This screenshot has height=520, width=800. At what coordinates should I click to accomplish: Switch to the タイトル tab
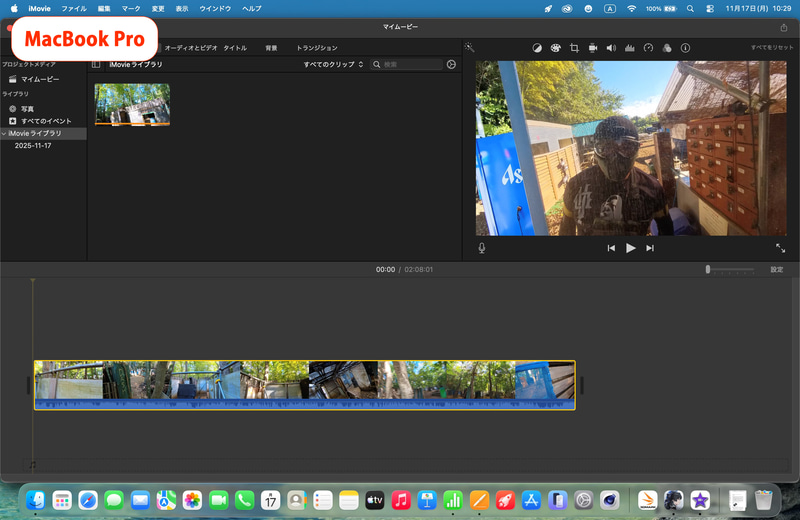(x=235, y=48)
